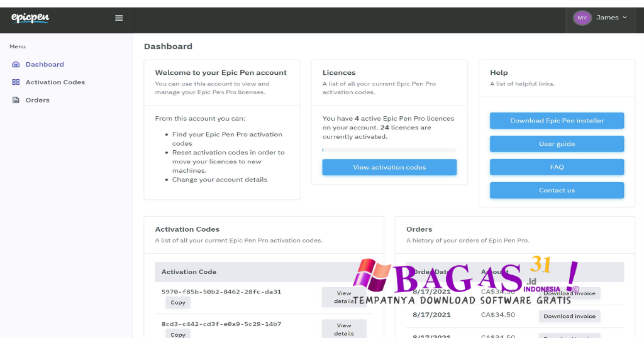Copy activation code 5970-f85b-50b2-8462-28fc-da31
The width and height of the screenshot is (644, 338).
click(178, 303)
